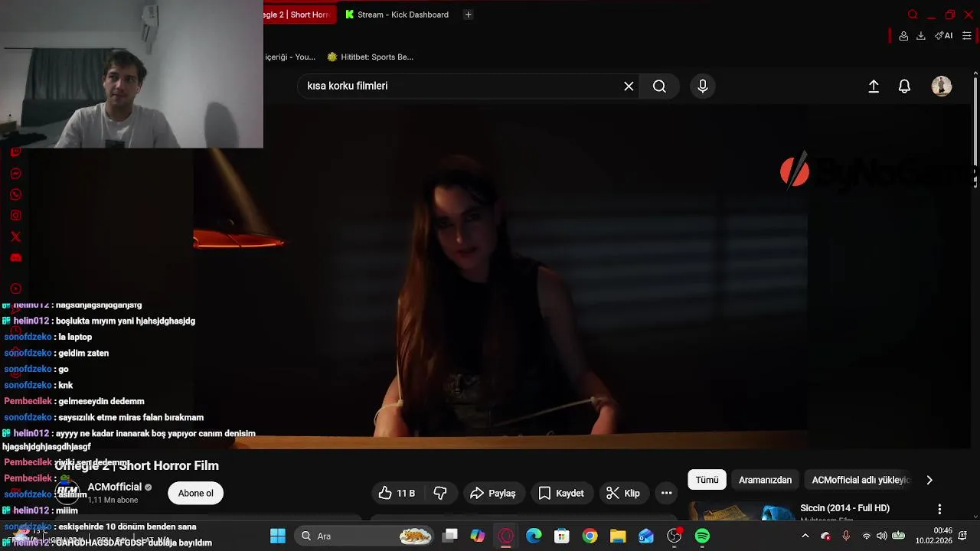
Task: Dislike the video with thumbs down
Action: tap(440, 494)
